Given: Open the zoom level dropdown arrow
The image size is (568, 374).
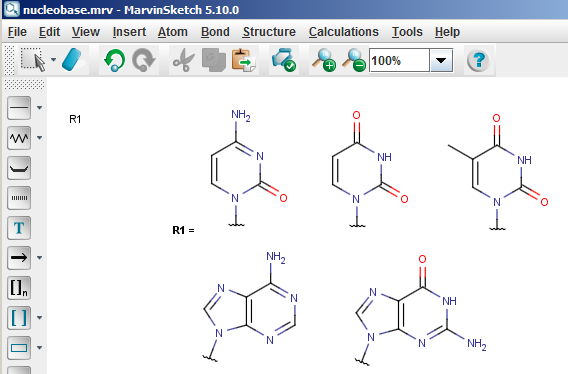Looking at the screenshot, I should click(441, 60).
